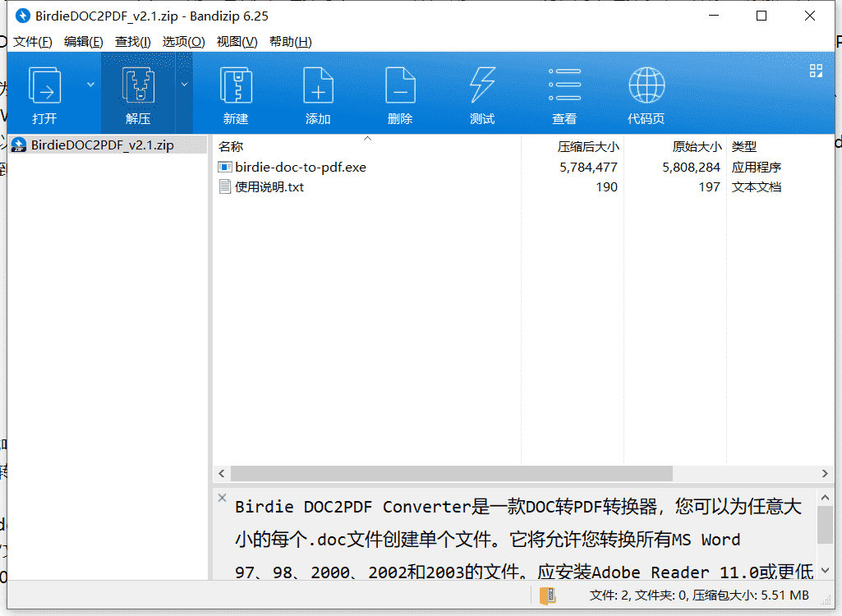Click the New archive (新建) icon

[236, 85]
